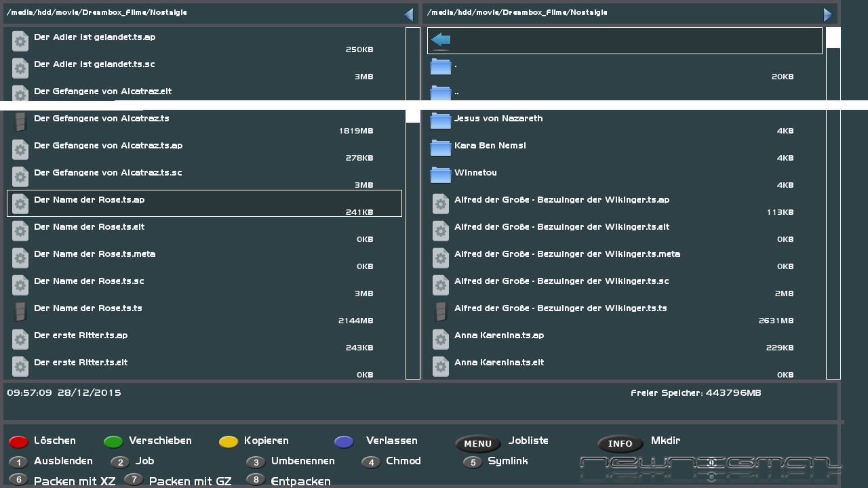The width and height of the screenshot is (868, 488).
Task: Click the right pane scrollbar thumb
Action: 833,38
